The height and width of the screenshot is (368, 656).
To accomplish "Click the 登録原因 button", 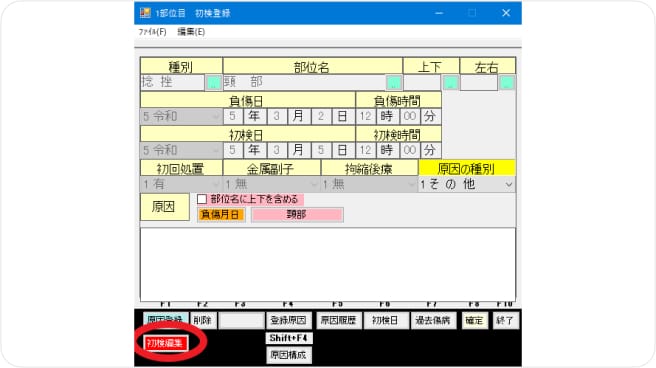I will (289, 320).
